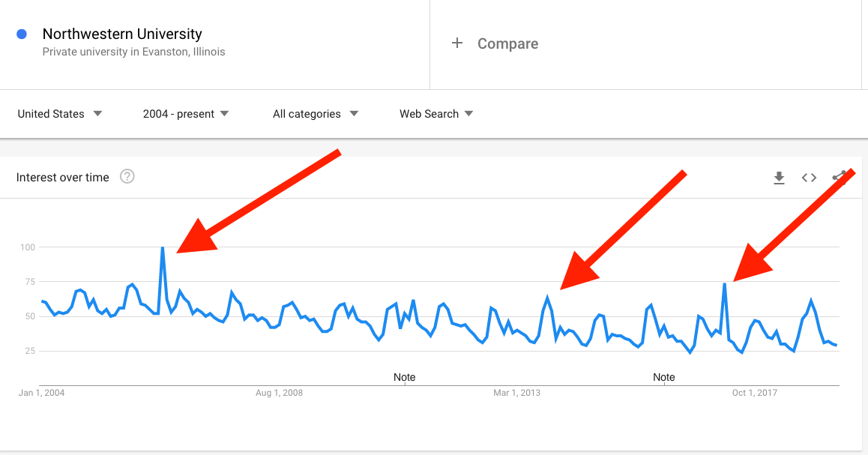
Task: Click the Private university in Evanston subtitle
Action: [x=134, y=52]
